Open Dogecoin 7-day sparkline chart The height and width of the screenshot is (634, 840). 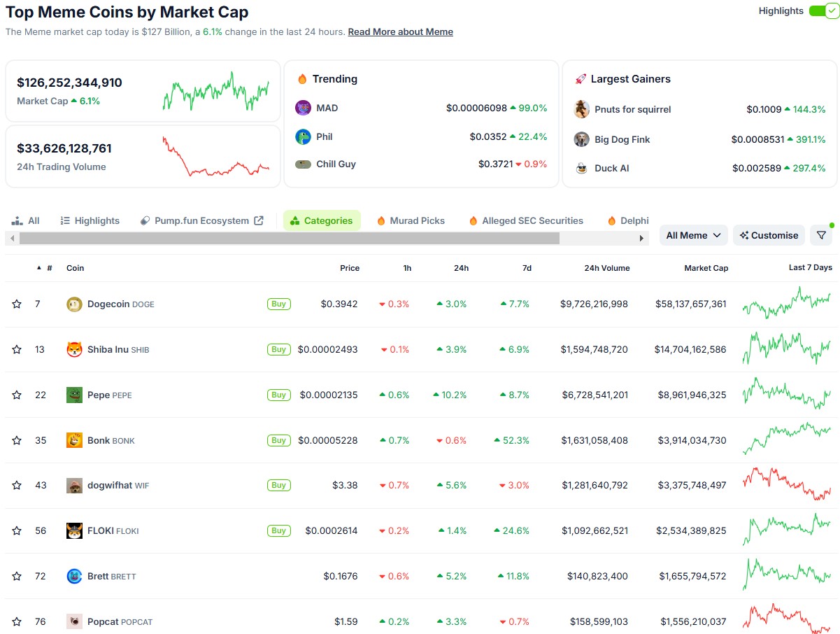point(787,304)
